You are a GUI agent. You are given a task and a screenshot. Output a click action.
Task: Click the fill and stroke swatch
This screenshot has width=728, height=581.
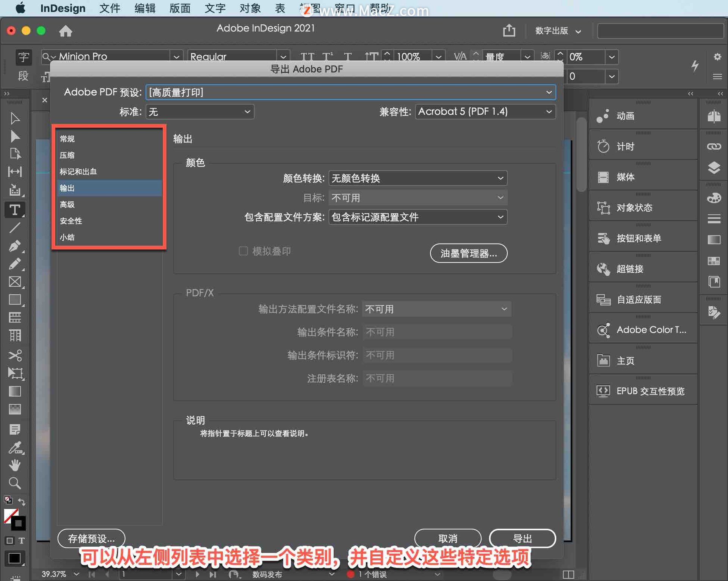[x=15, y=519]
